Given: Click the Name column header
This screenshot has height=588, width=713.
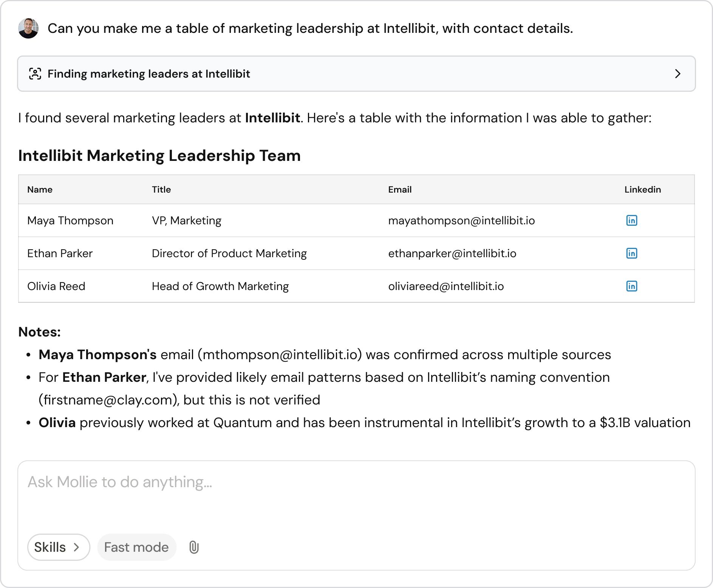Looking at the screenshot, I should (x=40, y=190).
